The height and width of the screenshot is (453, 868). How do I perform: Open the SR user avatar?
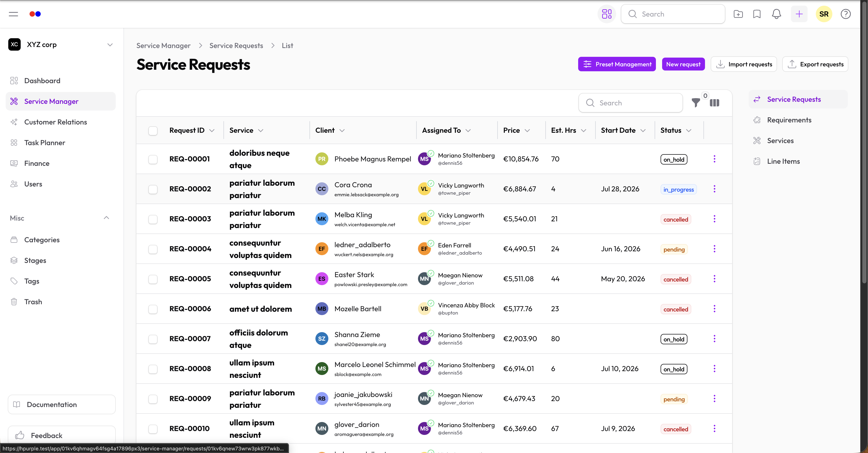[x=824, y=14]
